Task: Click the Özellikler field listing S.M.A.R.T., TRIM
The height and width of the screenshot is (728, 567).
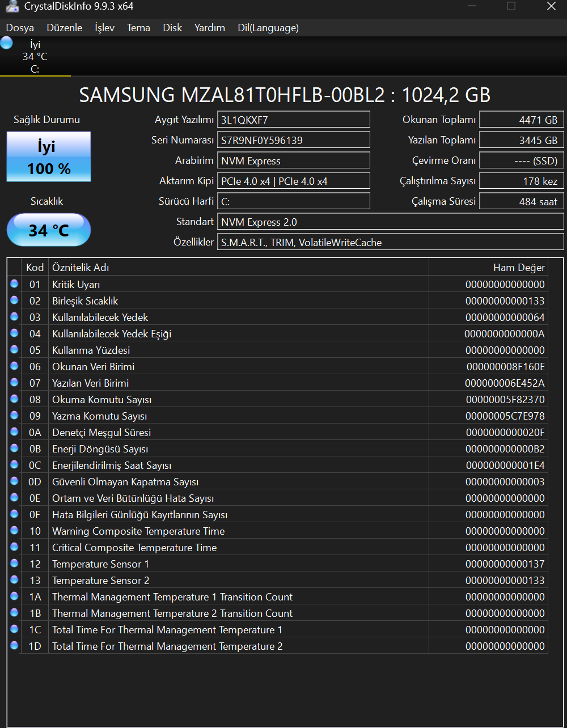Action: coord(391,242)
